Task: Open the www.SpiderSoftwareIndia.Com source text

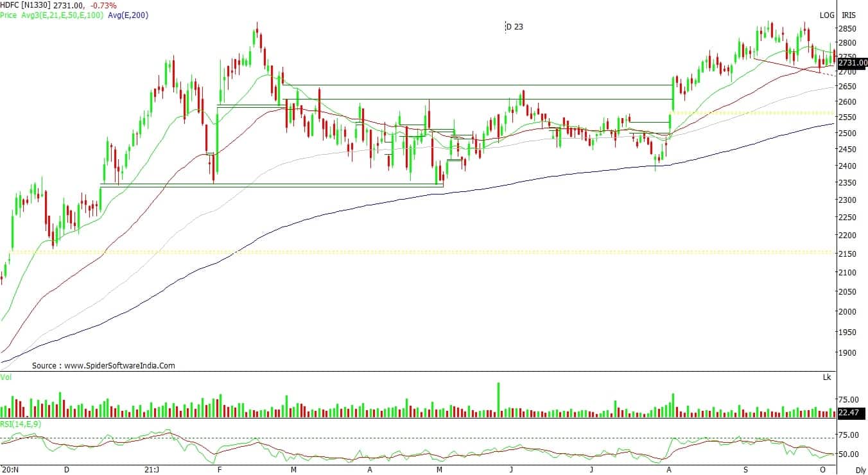Action: pyautogui.click(x=119, y=366)
